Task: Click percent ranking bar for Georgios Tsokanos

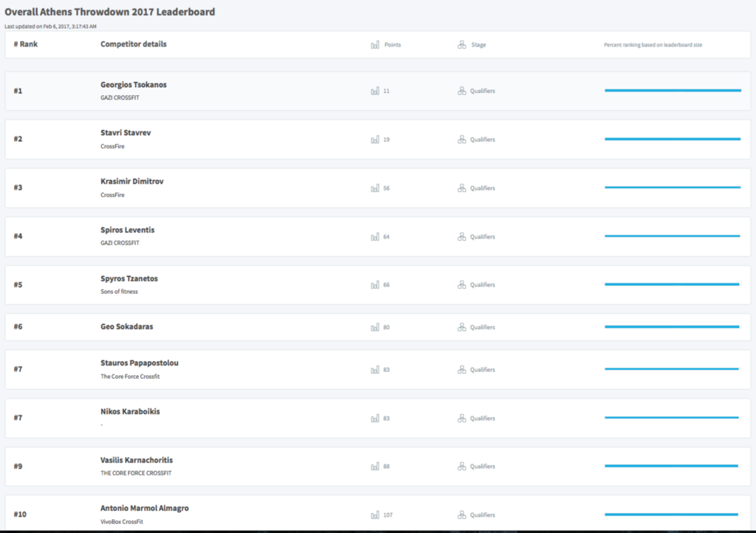Action: click(673, 91)
